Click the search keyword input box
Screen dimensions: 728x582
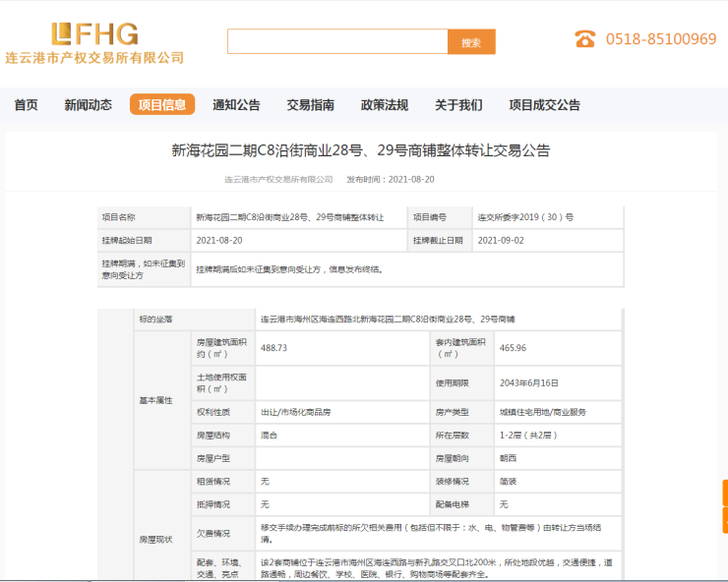(337, 41)
